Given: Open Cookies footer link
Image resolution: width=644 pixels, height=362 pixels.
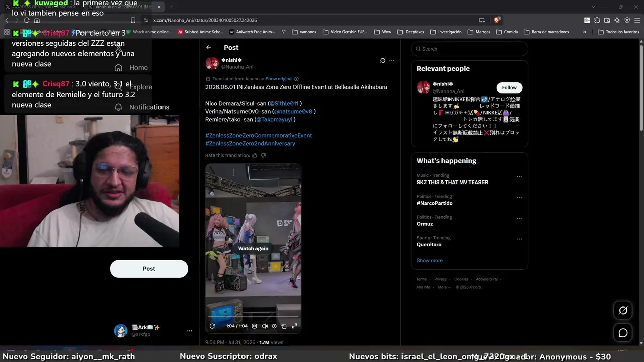Looking at the screenshot, I should click(461, 279).
